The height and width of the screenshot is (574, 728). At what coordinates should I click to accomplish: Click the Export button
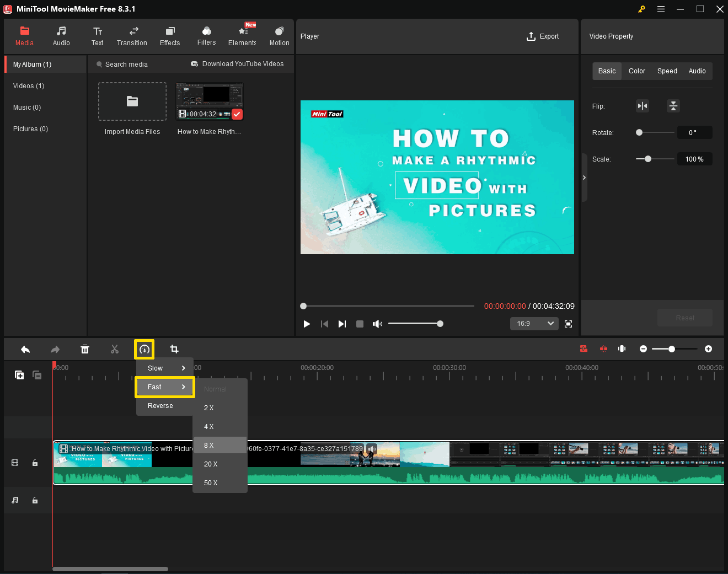click(543, 36)
